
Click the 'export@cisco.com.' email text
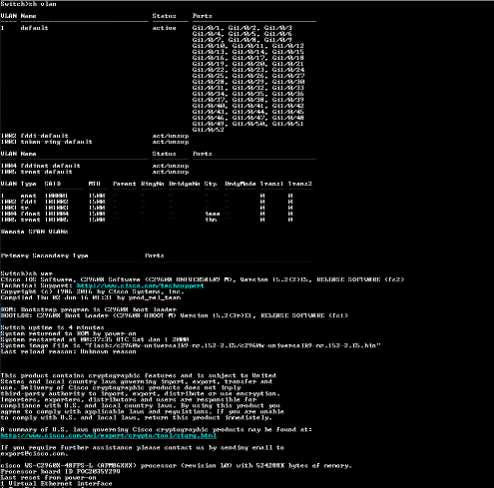point(34,454)
